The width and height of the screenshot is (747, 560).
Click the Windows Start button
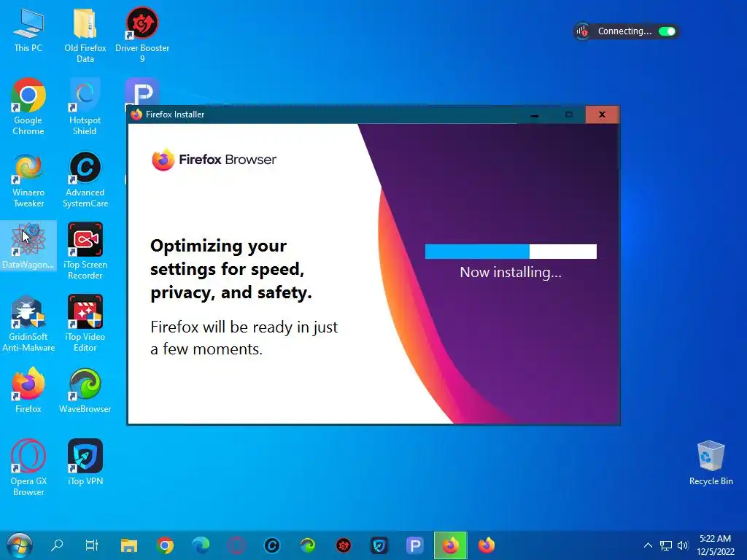(20, 545)
